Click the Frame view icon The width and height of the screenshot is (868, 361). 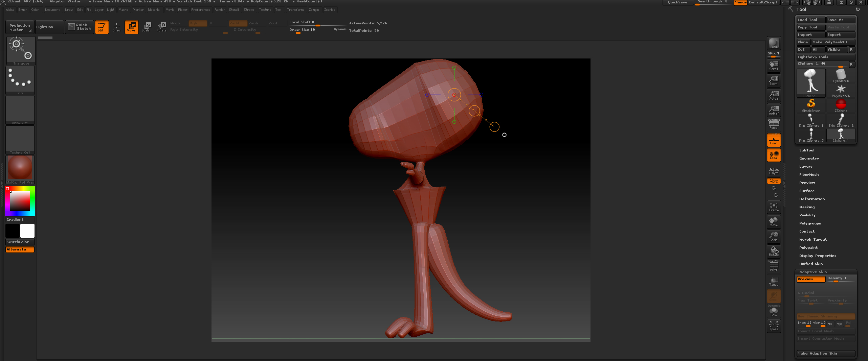point(774,207)
